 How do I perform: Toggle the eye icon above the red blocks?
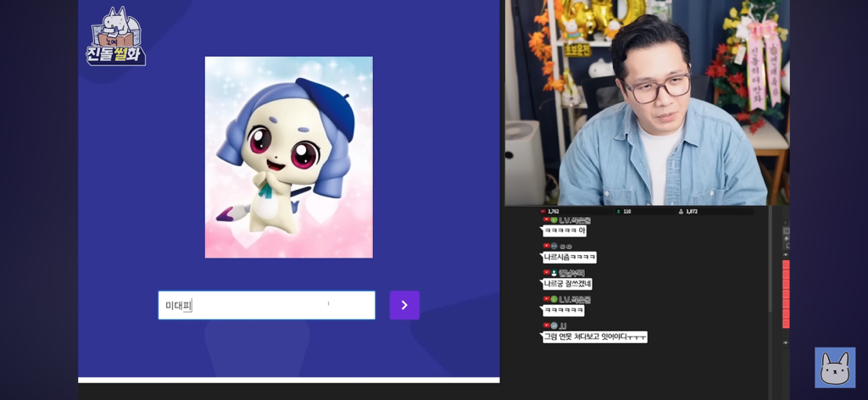786,254
